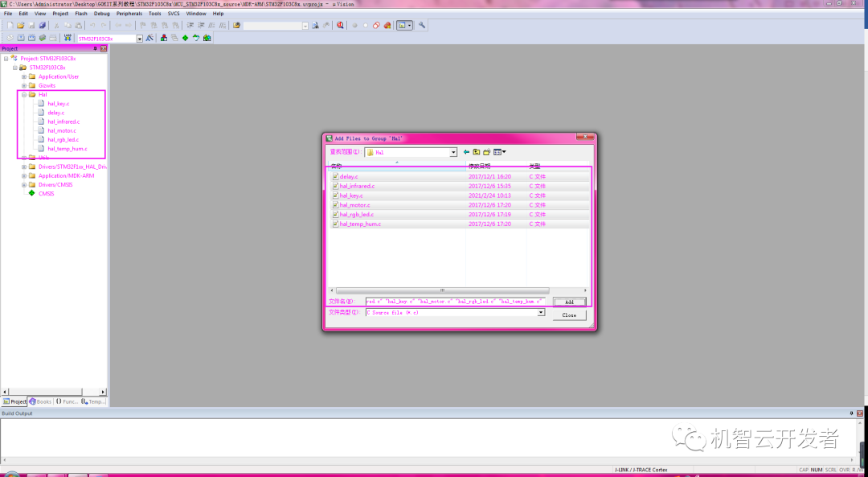Toggle Start/Stop Debug Session

click(340, 25)
